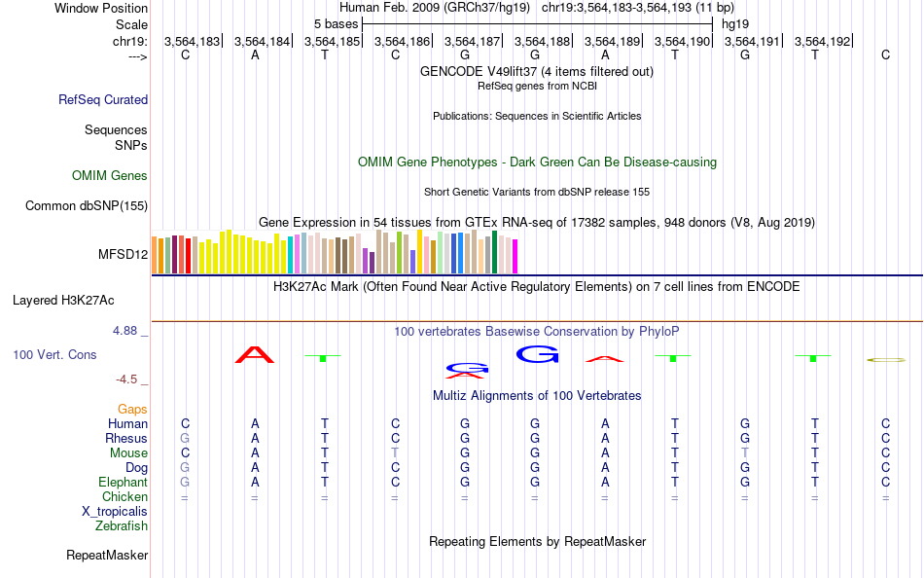Open the MFSD12 GTEx expression bar chart
This screenshot has height=578, width=924.
coord(335,252)
